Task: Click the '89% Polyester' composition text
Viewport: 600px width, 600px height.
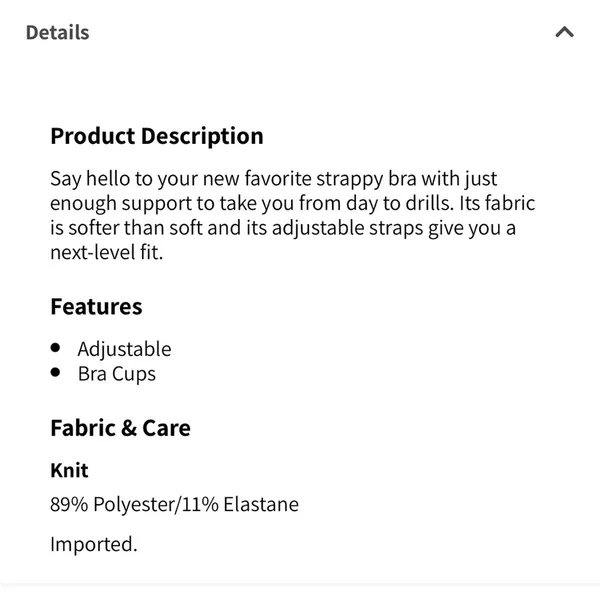Action: 114,504
